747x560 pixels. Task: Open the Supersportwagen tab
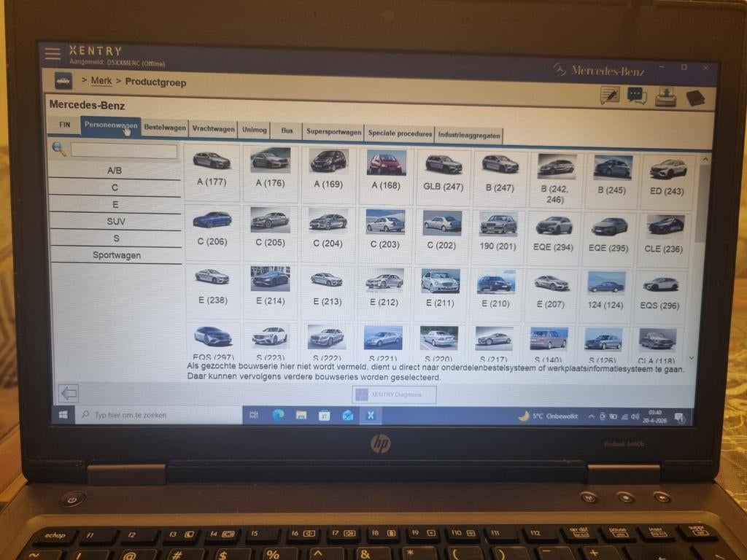tap(333, 132)
